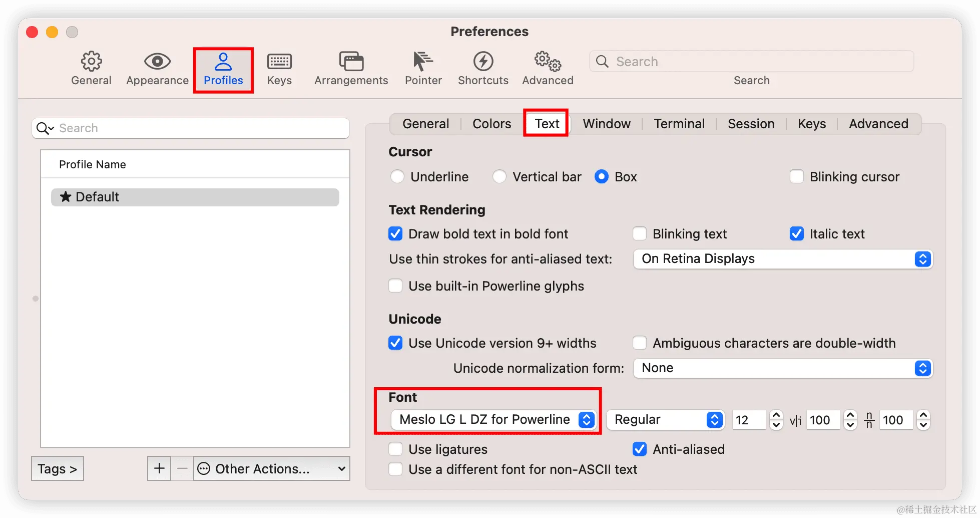Screen dimensions: 980x518
Task: Click the font size 12 input field
Action: [x=749, y=420]
